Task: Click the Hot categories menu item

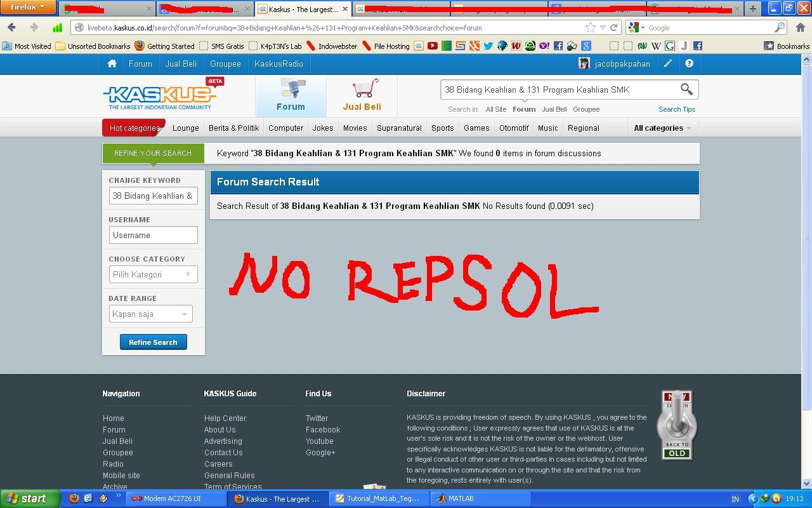Action: point(134,128)
